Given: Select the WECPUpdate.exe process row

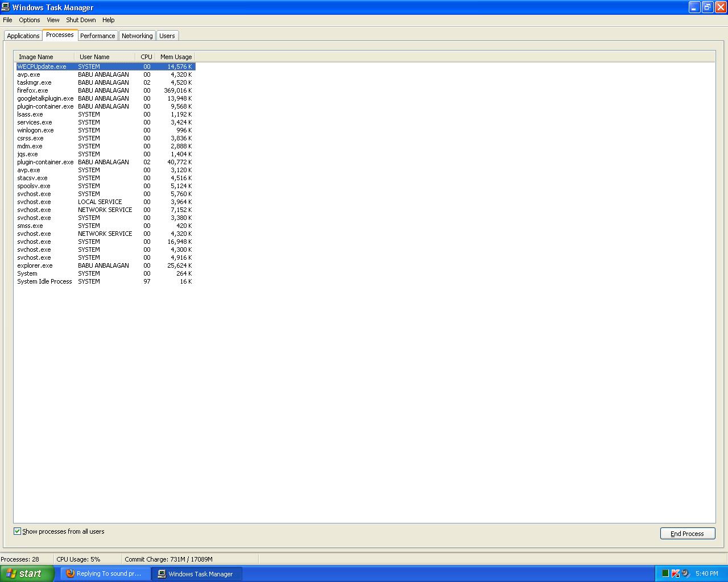Looking at the screenshot, I should tap(105, 66).
